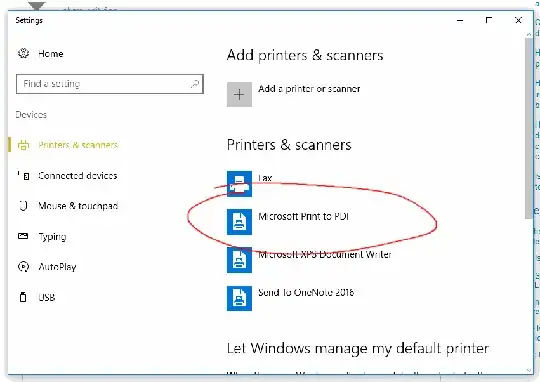Image resolution: width=540 pixels, height=382 pixels.
Task: Click the AutoPlay icon
Action: tap(23, 267)
